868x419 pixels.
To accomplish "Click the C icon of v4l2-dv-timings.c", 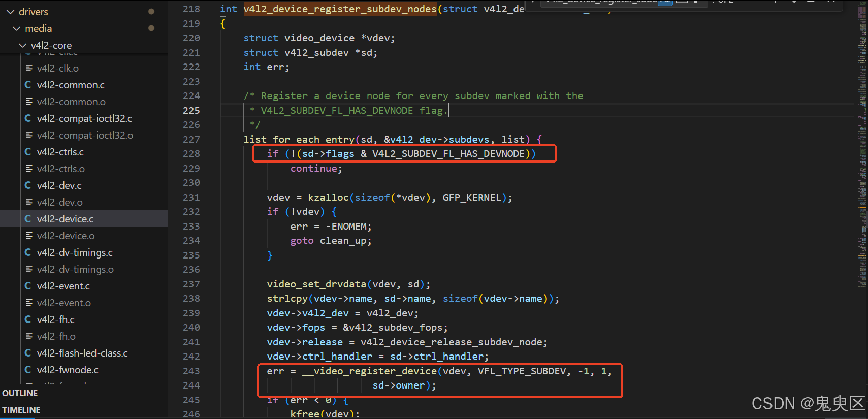I will (x=28, y=252).
